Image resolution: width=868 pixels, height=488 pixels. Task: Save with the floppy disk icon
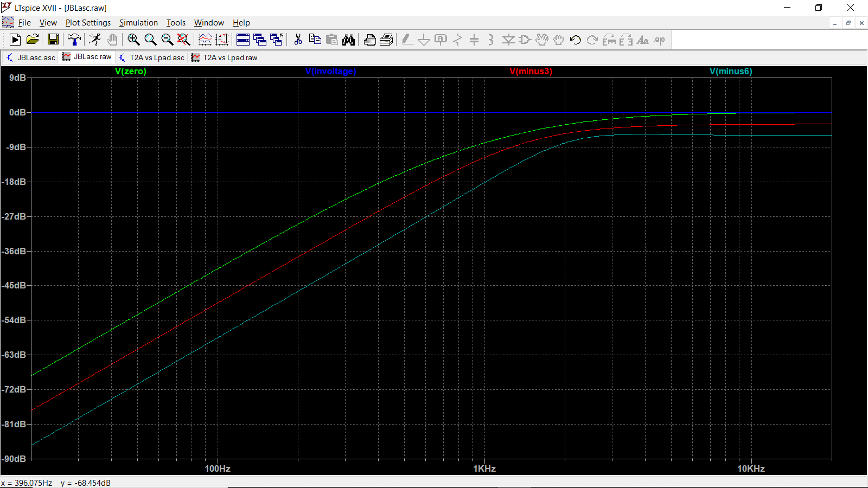[53, 40]
